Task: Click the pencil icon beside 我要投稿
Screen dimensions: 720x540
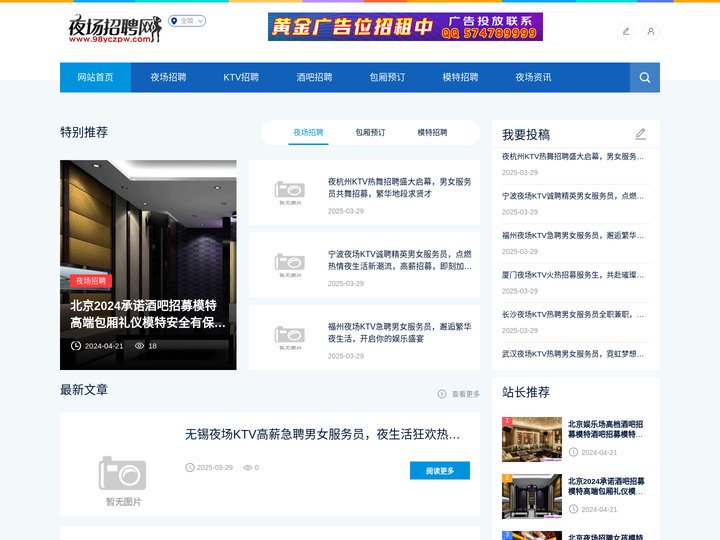Action: pyautogui.click(x=641, y=134)
